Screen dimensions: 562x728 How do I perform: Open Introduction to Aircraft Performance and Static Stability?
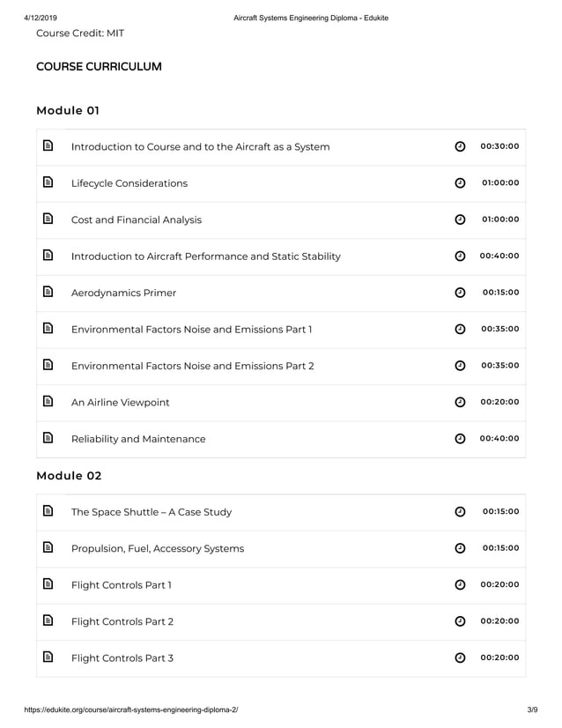tap(205, 256)
